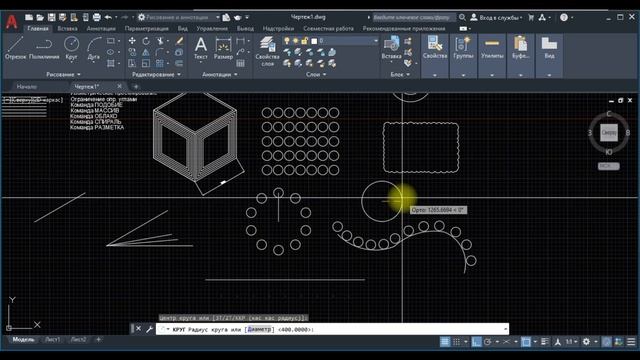This screenshot has width=640, height=360.
Task: Toggle grid display in status bar
Action: 445,342
